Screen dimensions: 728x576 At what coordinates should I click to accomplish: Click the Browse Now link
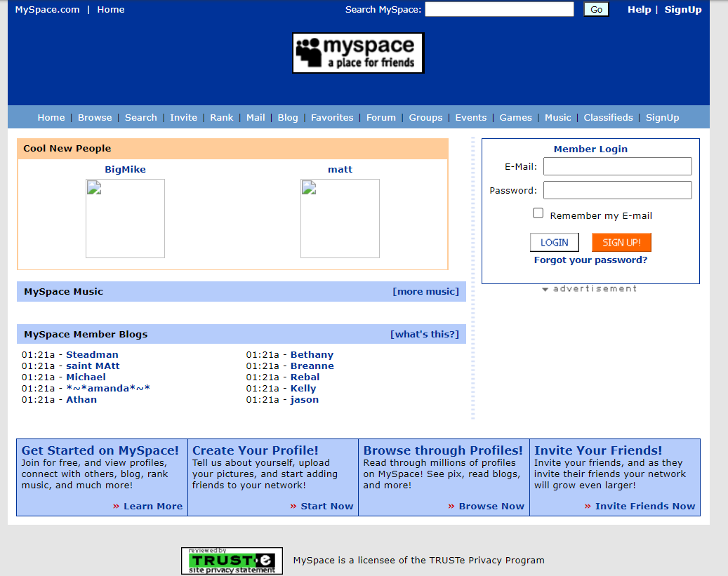491,507
